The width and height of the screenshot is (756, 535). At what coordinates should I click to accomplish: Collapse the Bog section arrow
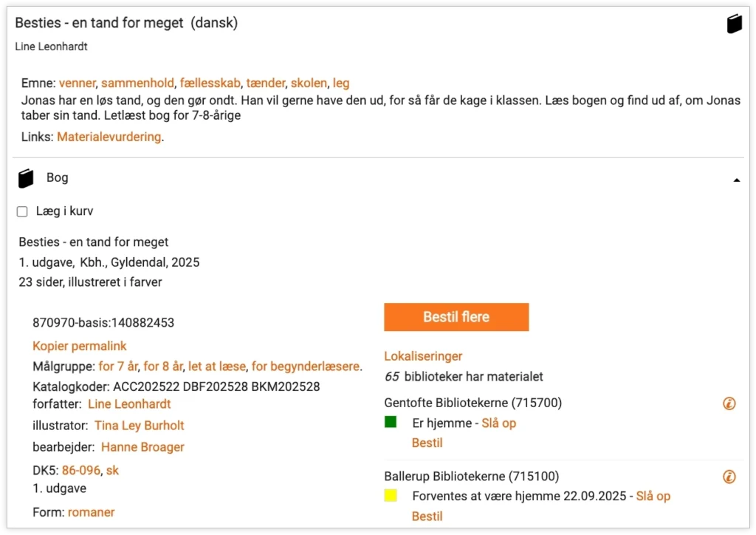point(736,180)
